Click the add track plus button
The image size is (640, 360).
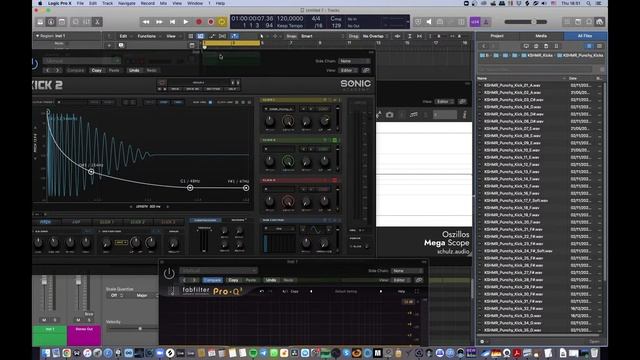tap(109, 45)
